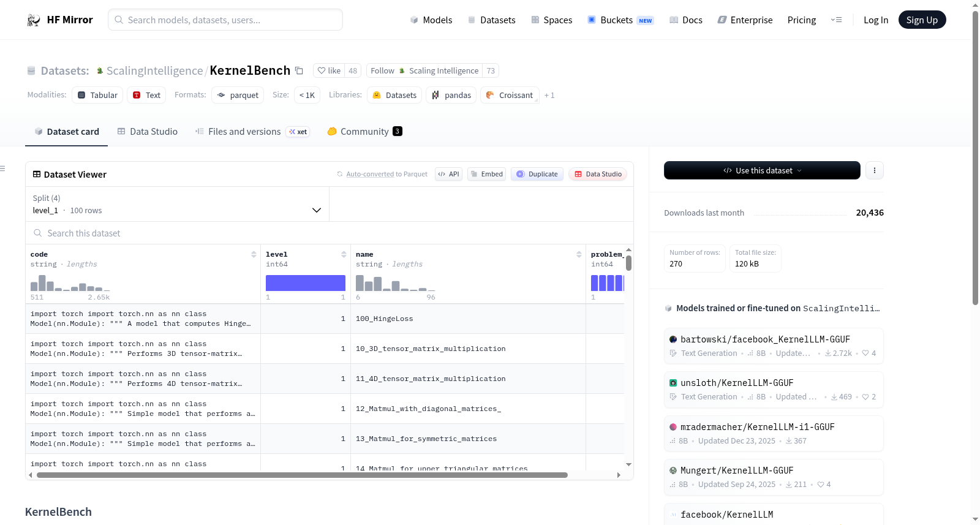
Task: Like the KernelBench dataset
Action: (x=329, y=70)
